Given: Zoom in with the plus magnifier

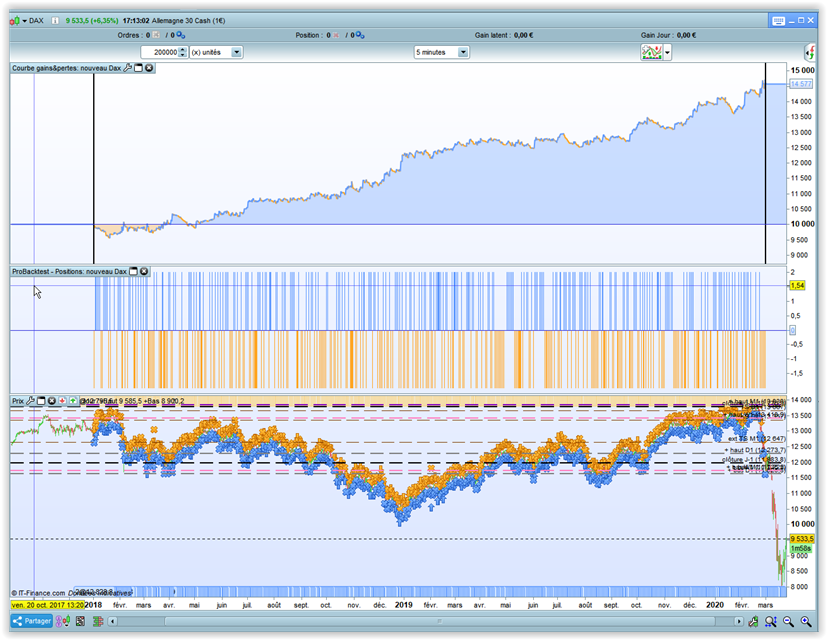Looking at the screenshot, I should 806,622.
